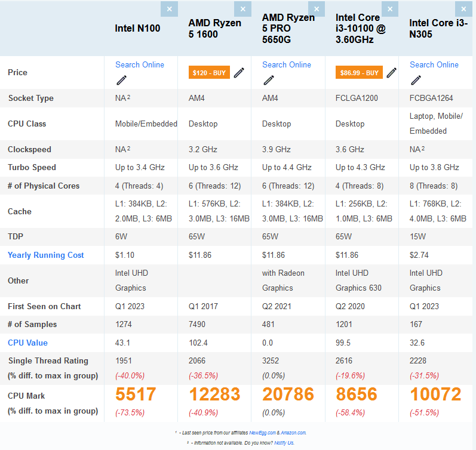Remove AMD Ryzen 5 PRO 5650G column
The height and width of the screenshot is (450, 476).
tap(317, 9)
